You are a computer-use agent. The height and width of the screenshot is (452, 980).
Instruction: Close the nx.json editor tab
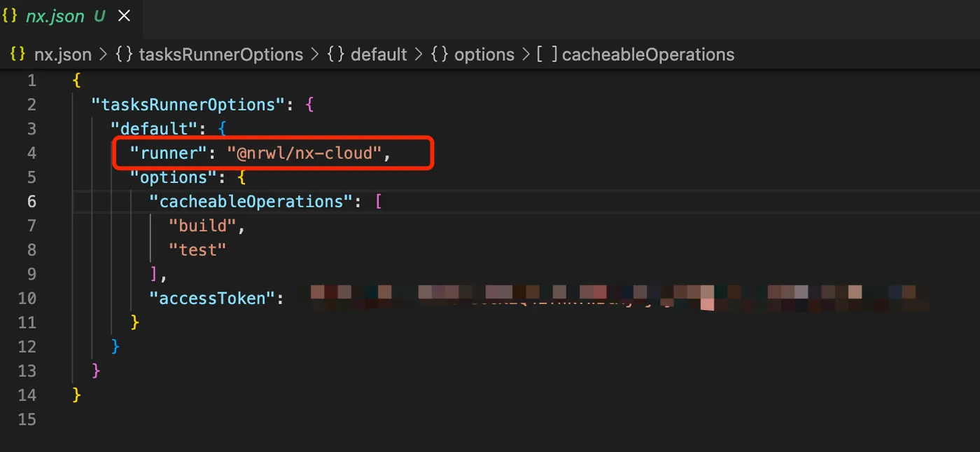124,16
